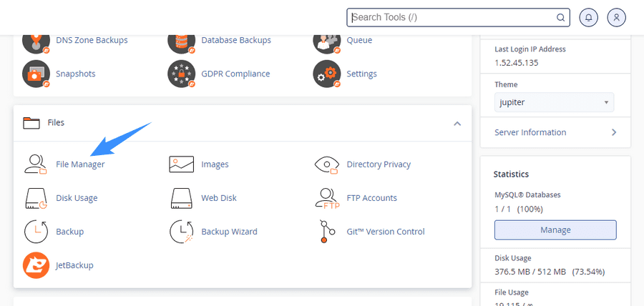
Task: Open notifications bell icon
Action: pos(589,18)
